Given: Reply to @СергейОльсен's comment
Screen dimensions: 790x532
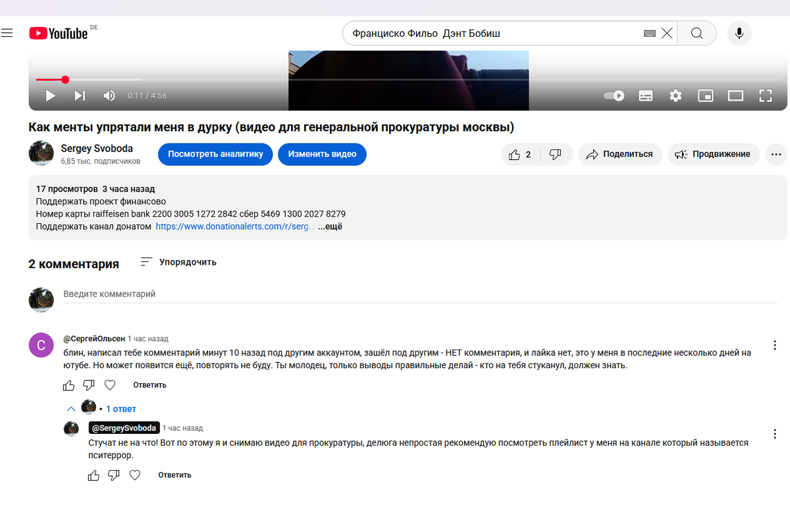Looking at the screenshot, I should tap(149, 385).
